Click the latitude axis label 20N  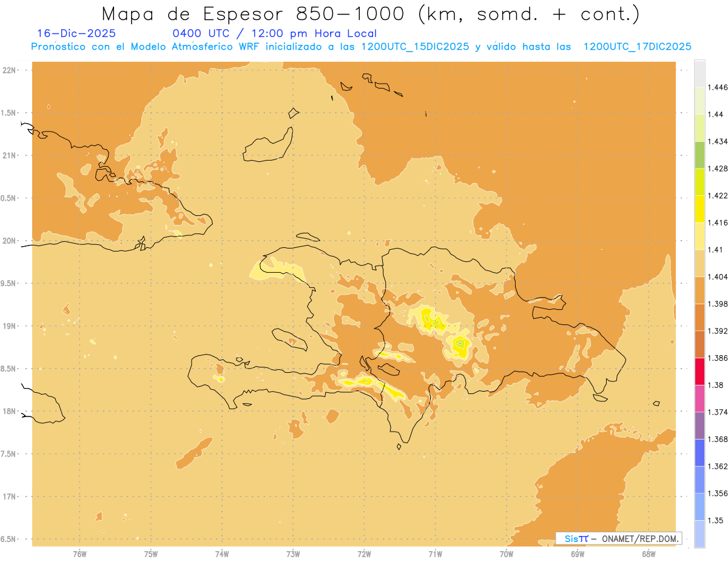coord(9,241)
